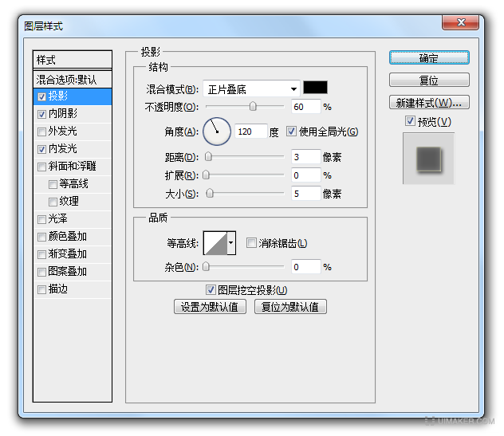Enable the 颜色叠加 checkbox
Screen dimensions: 504x436
tap(41, 237)
